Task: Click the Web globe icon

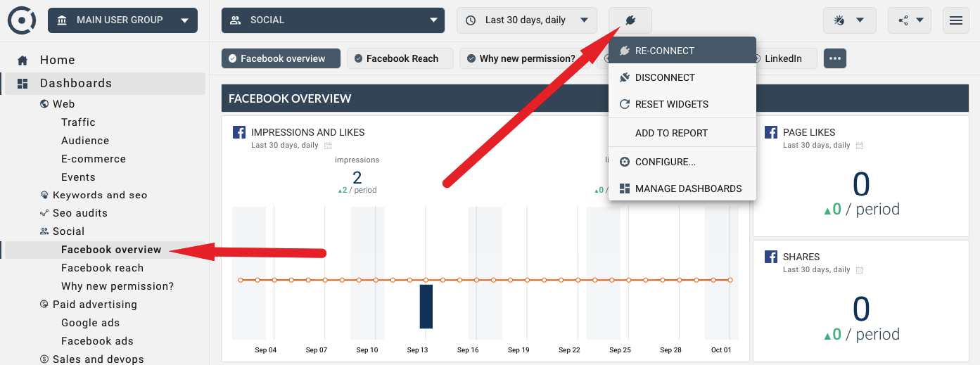Action: click(x=45, y=104)
